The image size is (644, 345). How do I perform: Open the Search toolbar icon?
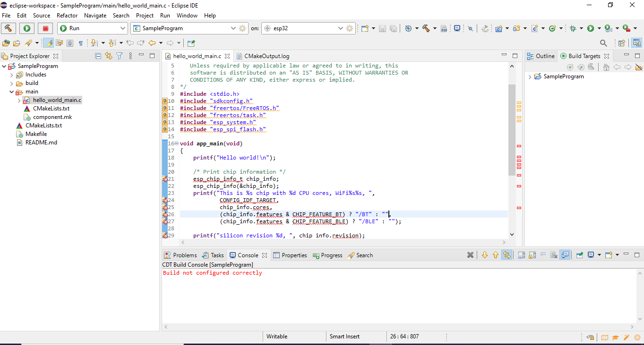pos(603,42)
